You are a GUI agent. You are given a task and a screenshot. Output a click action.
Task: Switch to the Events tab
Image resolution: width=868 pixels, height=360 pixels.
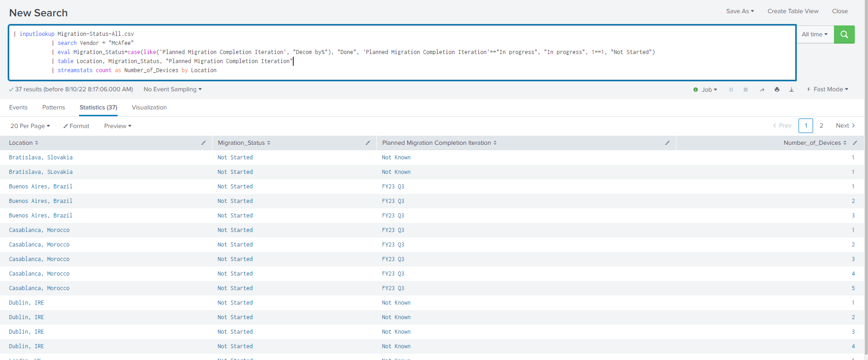[18, 108]
